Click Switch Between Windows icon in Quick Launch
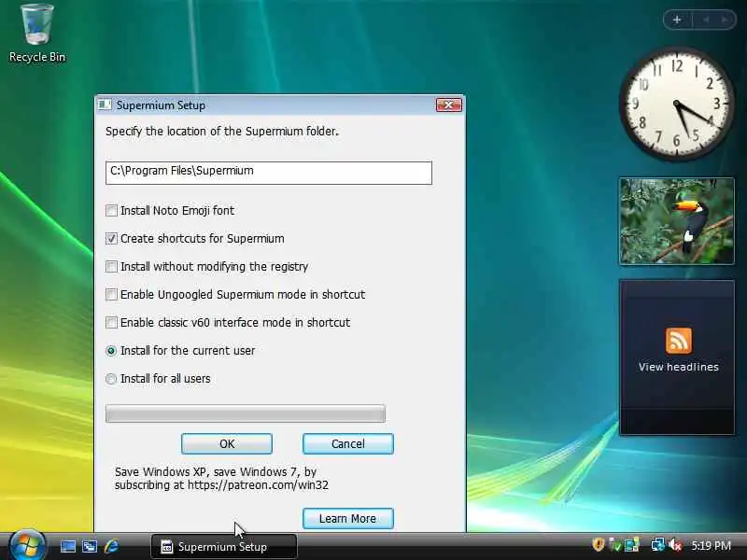Viewport: 747px width, 560px height. [x=90, y=546]
